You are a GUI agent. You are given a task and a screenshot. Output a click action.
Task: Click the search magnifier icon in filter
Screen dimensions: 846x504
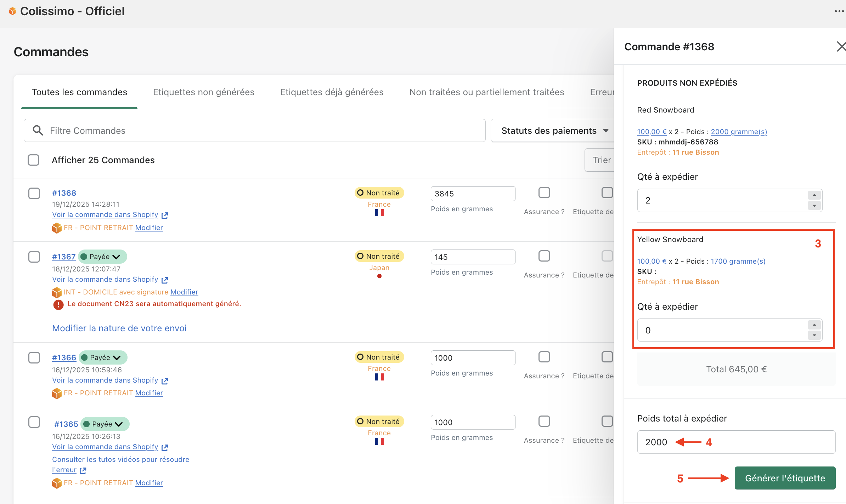38,131
